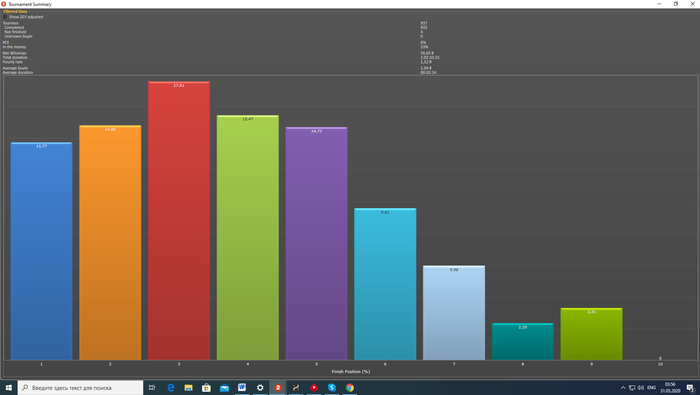Screen dimensions: 700x395
Task: Minimize the Tournament Summary window
Action: point(659,4)
